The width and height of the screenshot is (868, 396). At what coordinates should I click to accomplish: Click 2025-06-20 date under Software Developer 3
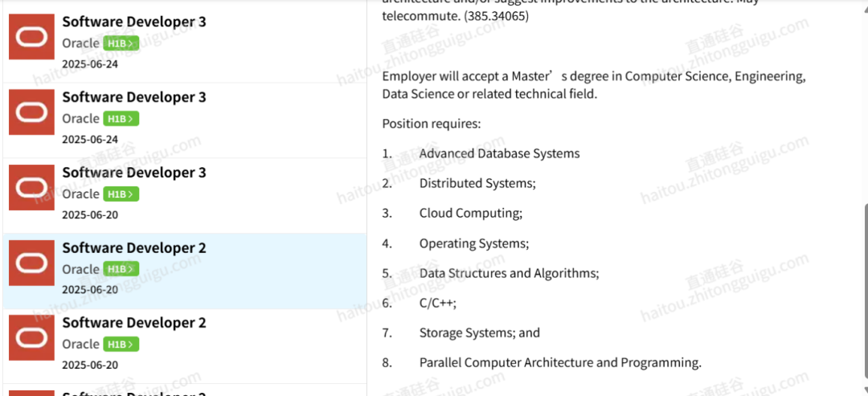click(x=90, y=214)
